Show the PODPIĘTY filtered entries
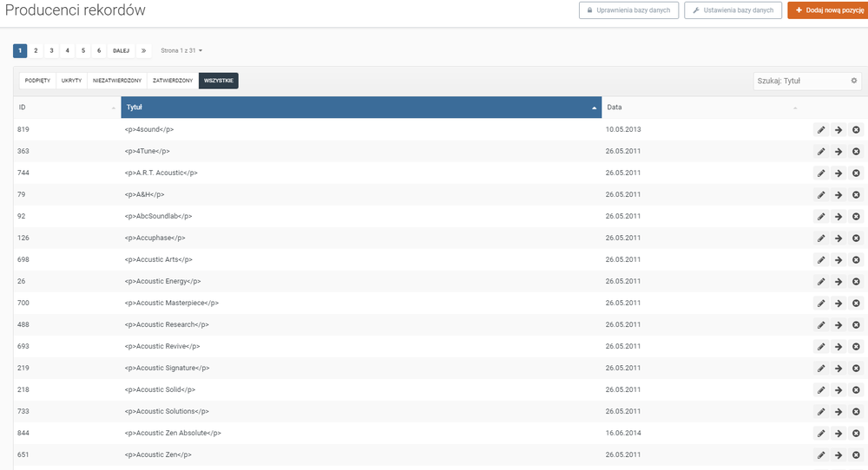The image size is (868, 470). click(37, 81)
